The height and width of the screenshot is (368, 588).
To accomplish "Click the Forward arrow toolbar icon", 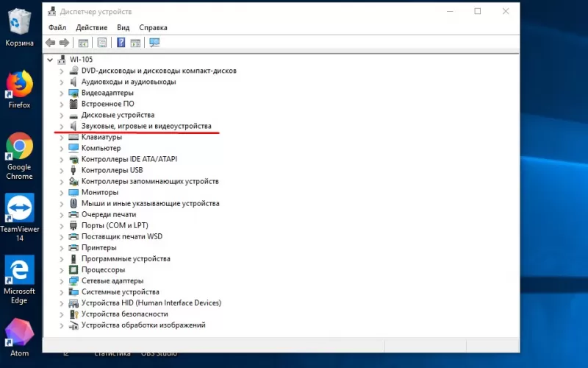I will click(x=65, y=43).
